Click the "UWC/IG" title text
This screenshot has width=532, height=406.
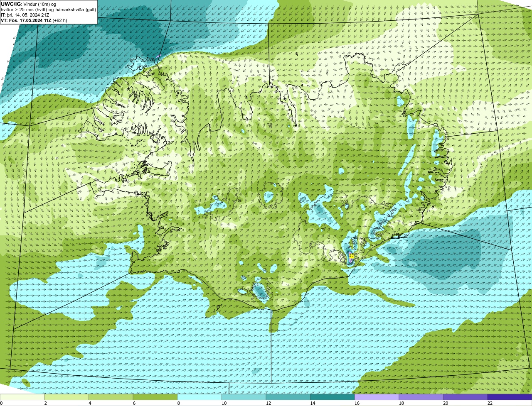11,4
